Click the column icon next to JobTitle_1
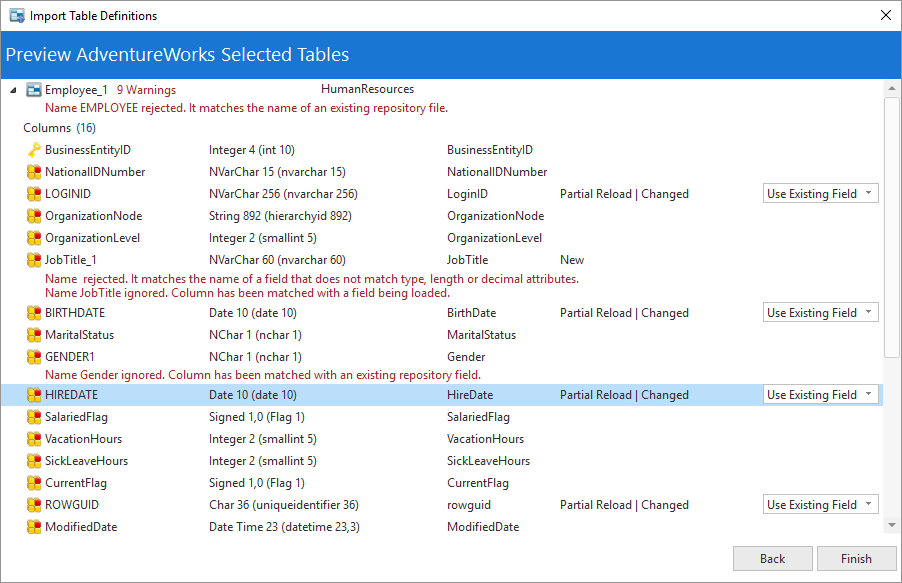This screenshot has height=583, width=902. [34, 260]
